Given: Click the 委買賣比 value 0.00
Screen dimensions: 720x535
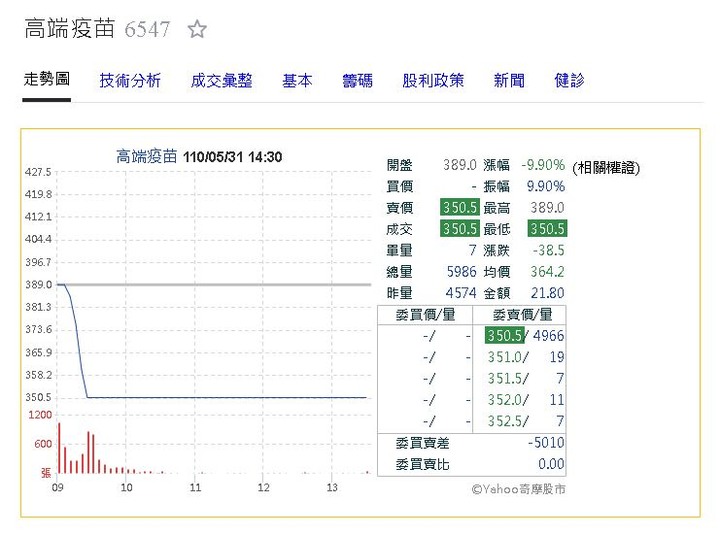Looking at the screenshot, I should (x=551, y=464).
